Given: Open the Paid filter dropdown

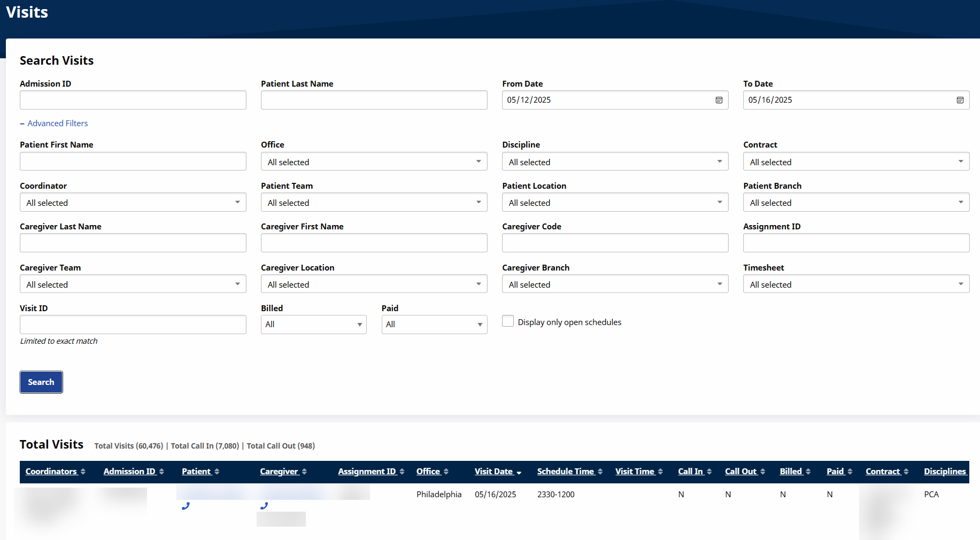Looking at the screenshot, I should pyautogui.click(x=434, y=325).
